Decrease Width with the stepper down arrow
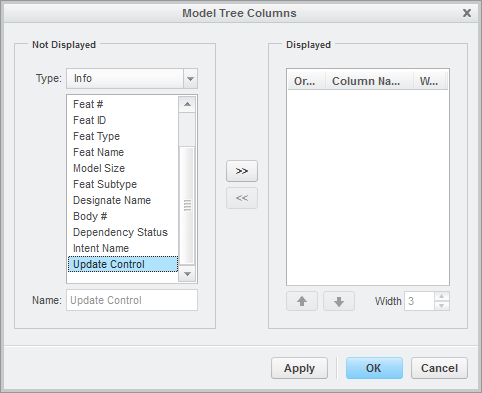Viewport: 482px width, 393px height. pyautogui.click(x=442, y=306)
